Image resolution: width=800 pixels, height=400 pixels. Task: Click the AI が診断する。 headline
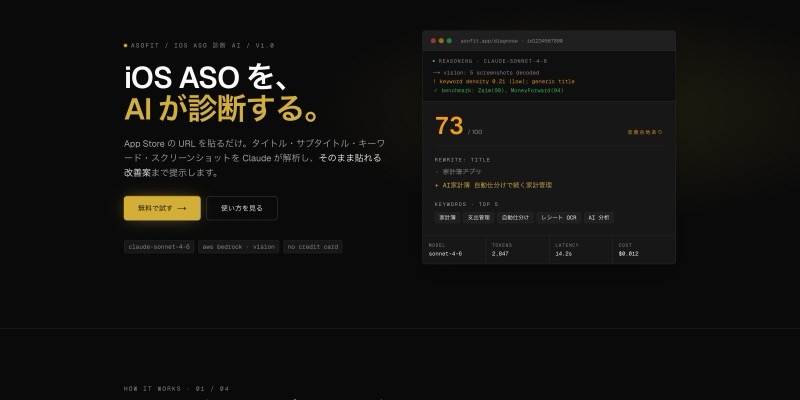[x=222, y=109]
